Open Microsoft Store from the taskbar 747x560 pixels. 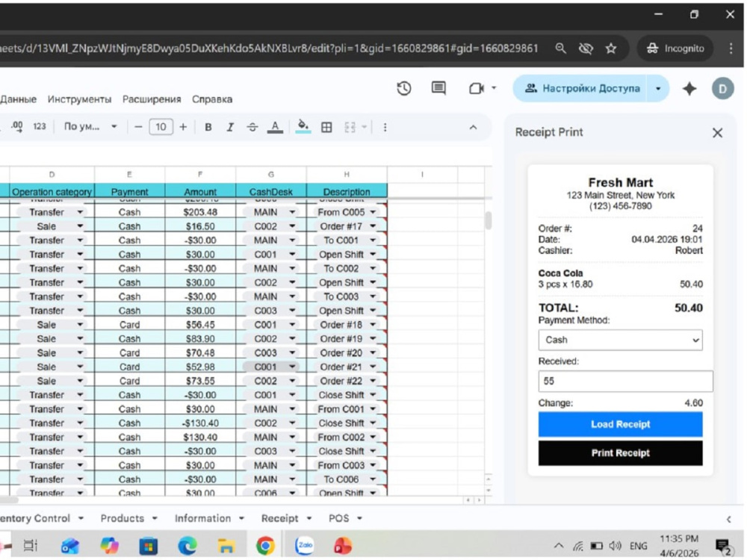coord(148,546)
